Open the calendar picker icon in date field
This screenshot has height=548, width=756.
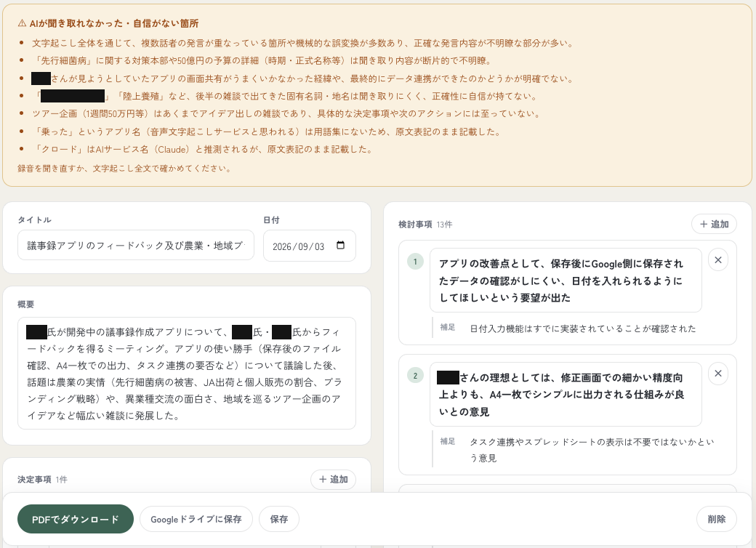point(340,246)
